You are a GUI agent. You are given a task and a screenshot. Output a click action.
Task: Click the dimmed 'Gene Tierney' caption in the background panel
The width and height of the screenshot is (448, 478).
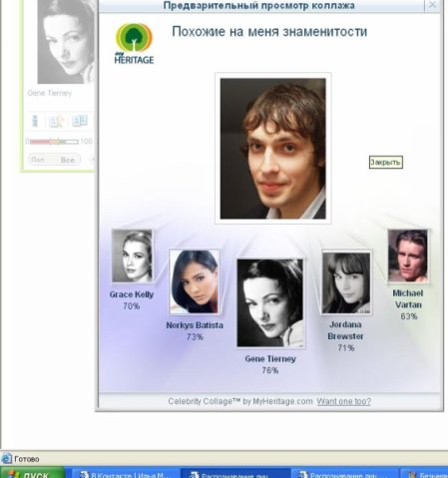[x=50, y=93]
